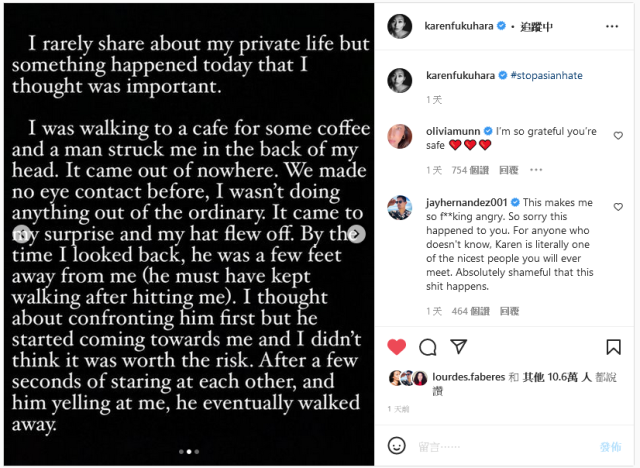The image size is (640, 468).
Task: Focus the 留言 comment input field
Action: [x=500, y=445]
